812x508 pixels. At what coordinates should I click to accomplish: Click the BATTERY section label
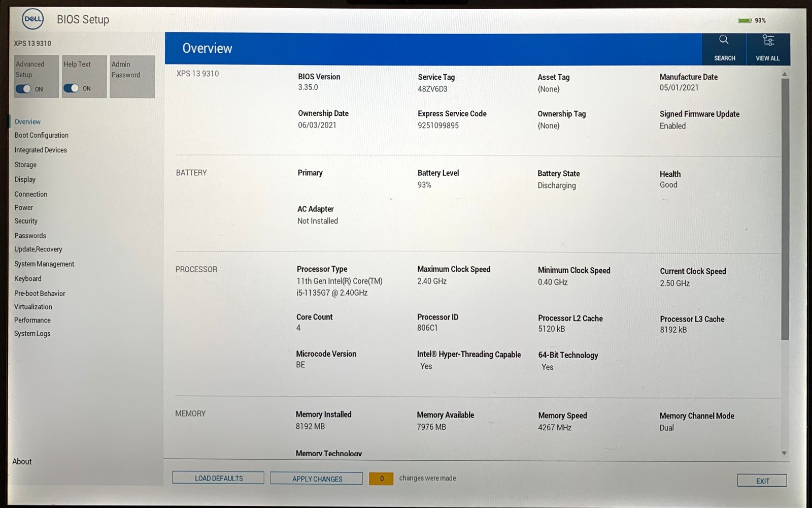pos(191,173)
